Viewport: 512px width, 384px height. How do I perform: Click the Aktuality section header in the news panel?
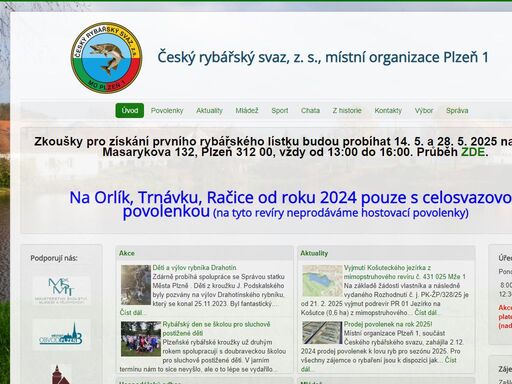tap(314, 253)
